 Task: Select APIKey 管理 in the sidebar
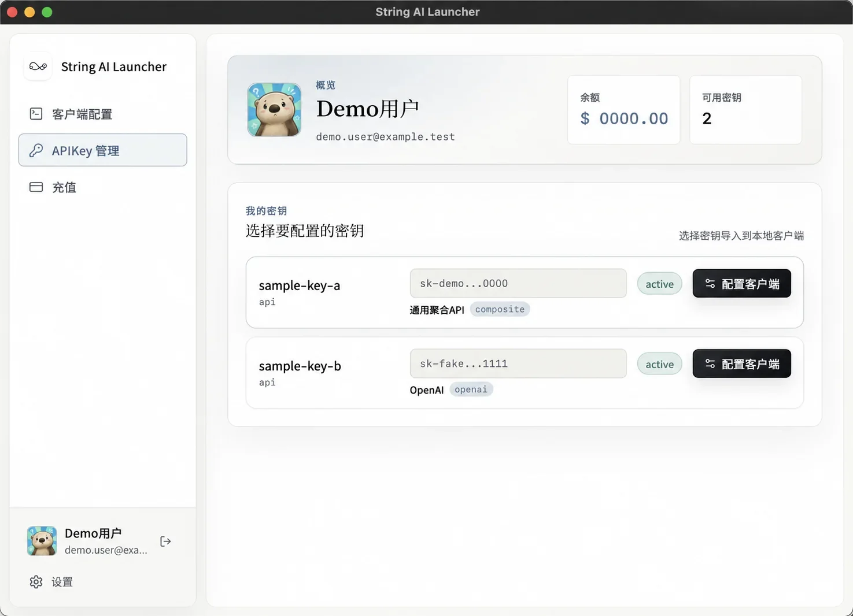point(102,150)
